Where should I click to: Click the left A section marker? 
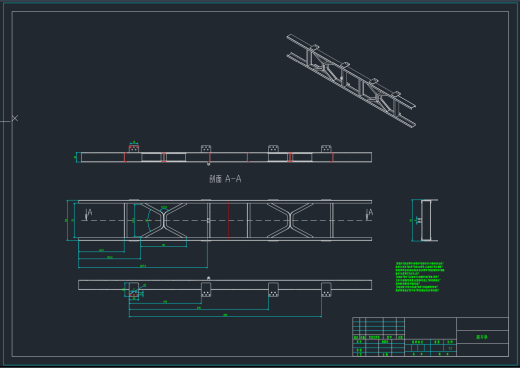[x=88, y=214]
